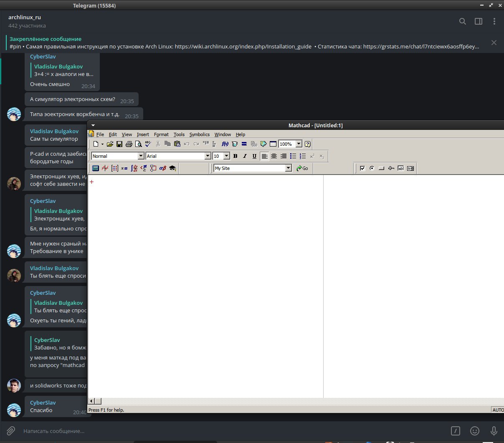Insert function using f(x) icon
Image resolution: width=504 pixels, height=443 pixels.
click(225, 144)
